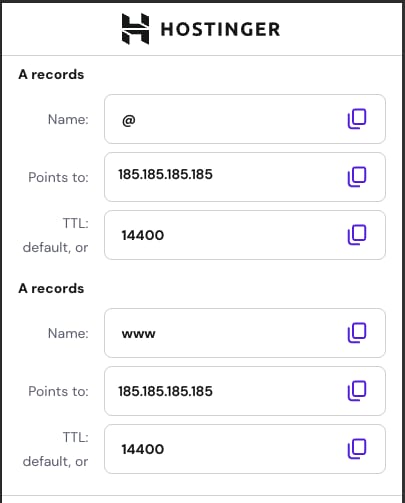Click the www record's TTL 14400 field
The width and height of the screenshot is (405, 503).
(x=245, y=449)
